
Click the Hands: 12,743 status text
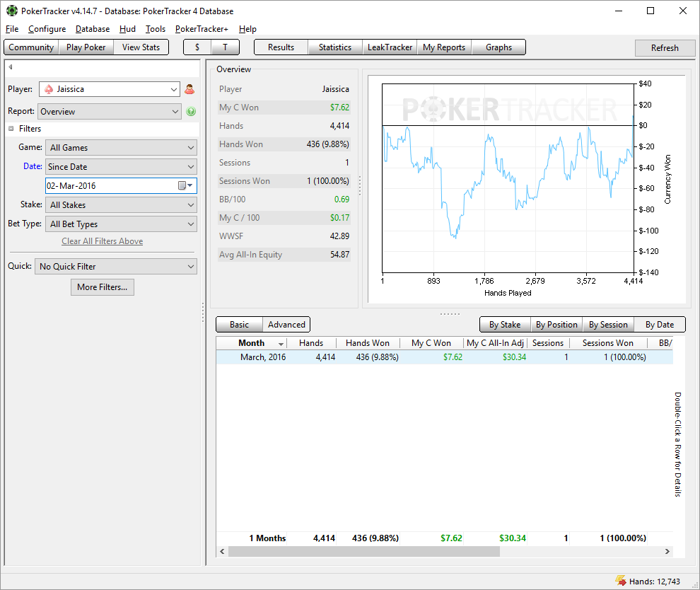(x=655, y=582)
